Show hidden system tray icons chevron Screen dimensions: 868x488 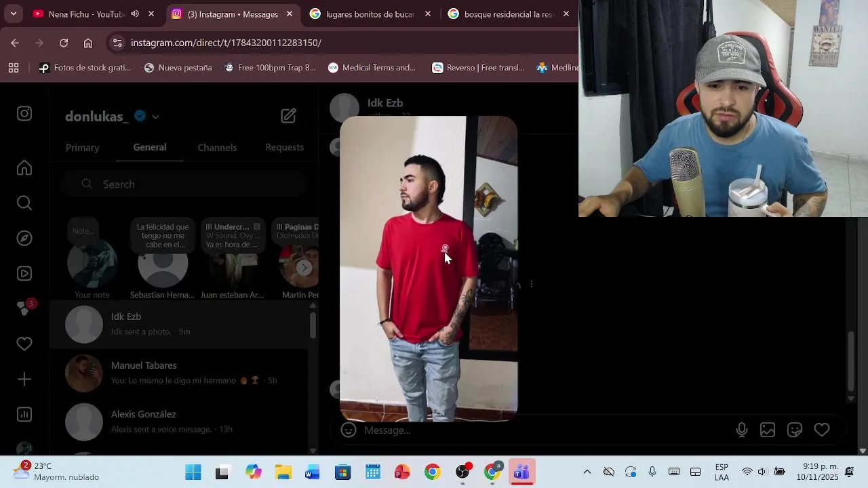click(x=587, y=472)
